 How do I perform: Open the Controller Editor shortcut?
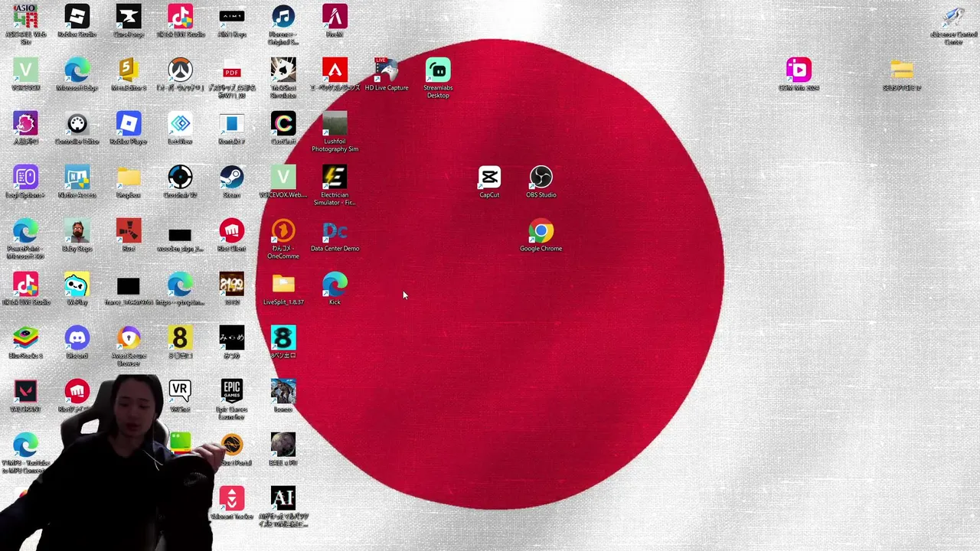[x=77, y=124]
